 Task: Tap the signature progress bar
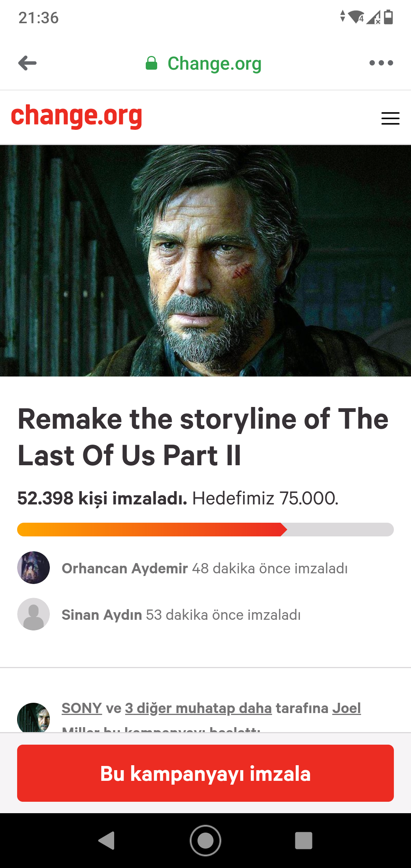205,530
